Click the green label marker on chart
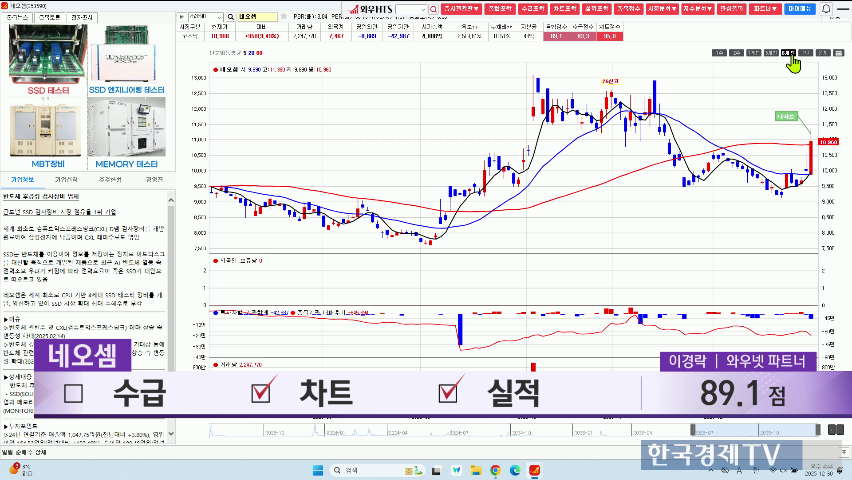 click(x=788, y=116)
